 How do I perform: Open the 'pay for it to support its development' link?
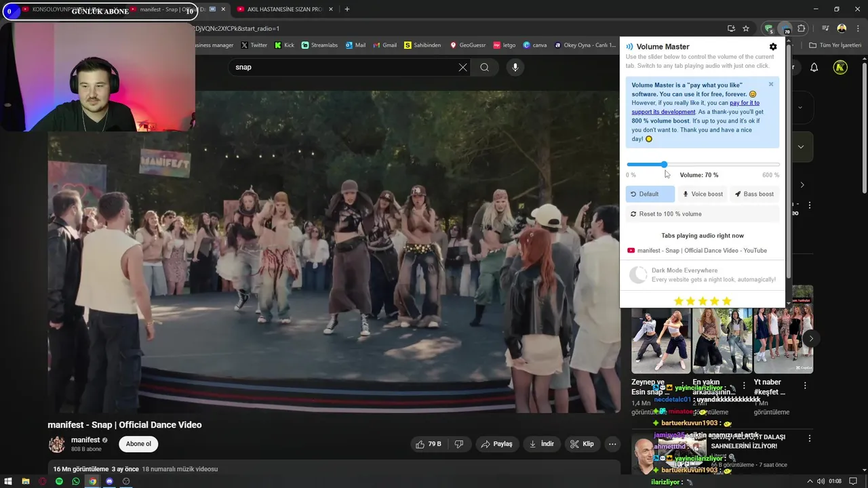point(696,107)
